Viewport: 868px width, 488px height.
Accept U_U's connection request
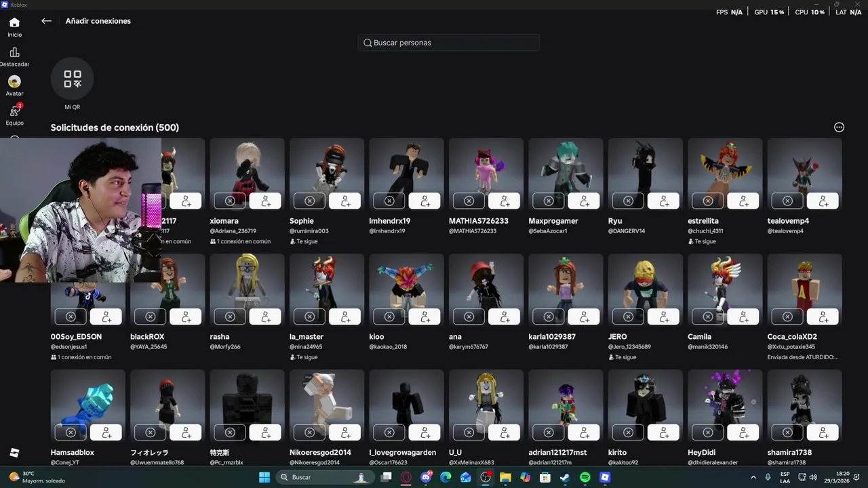[x=505, y=432]
